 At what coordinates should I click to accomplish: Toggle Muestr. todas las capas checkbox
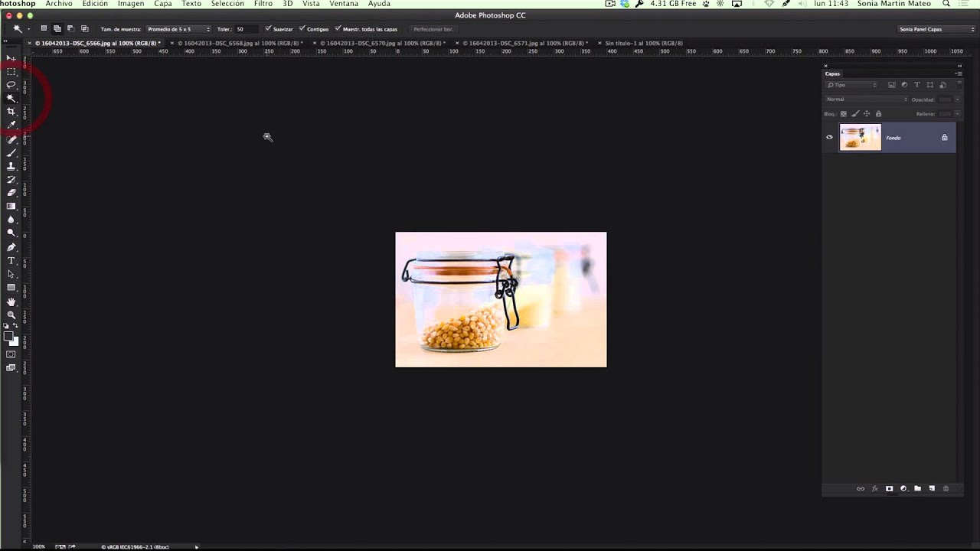[338, 29]
